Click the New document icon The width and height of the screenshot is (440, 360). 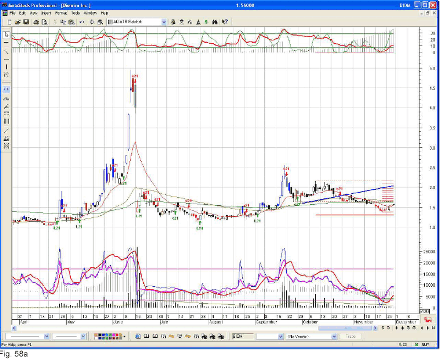9,22
